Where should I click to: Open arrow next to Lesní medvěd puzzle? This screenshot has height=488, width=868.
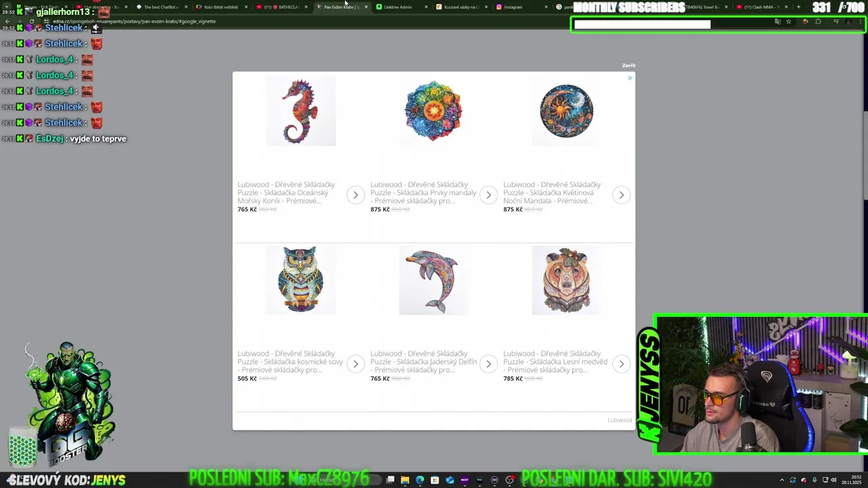tap(621, 364)
